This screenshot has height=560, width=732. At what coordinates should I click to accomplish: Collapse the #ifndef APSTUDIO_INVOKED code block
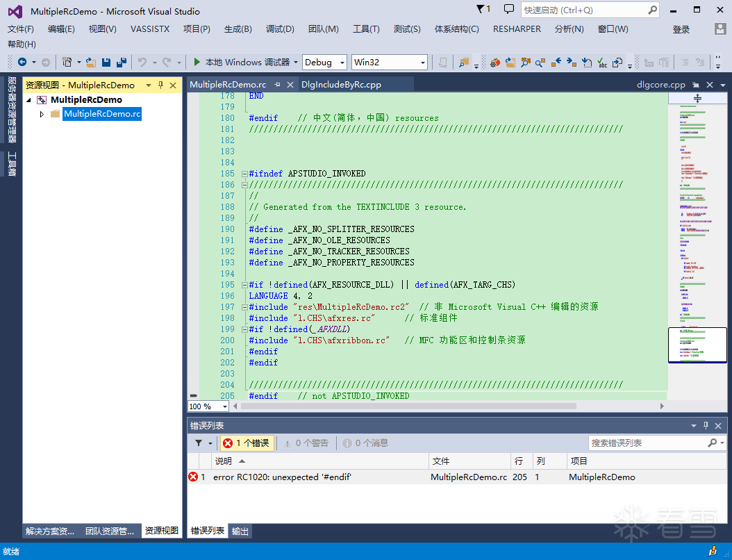point(244,174)
